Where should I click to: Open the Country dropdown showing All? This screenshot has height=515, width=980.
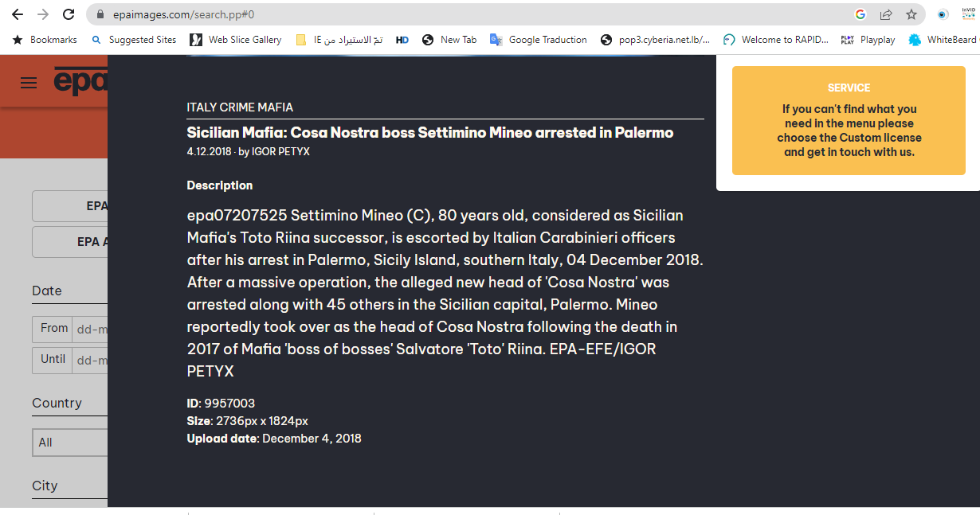pos(72,443)
